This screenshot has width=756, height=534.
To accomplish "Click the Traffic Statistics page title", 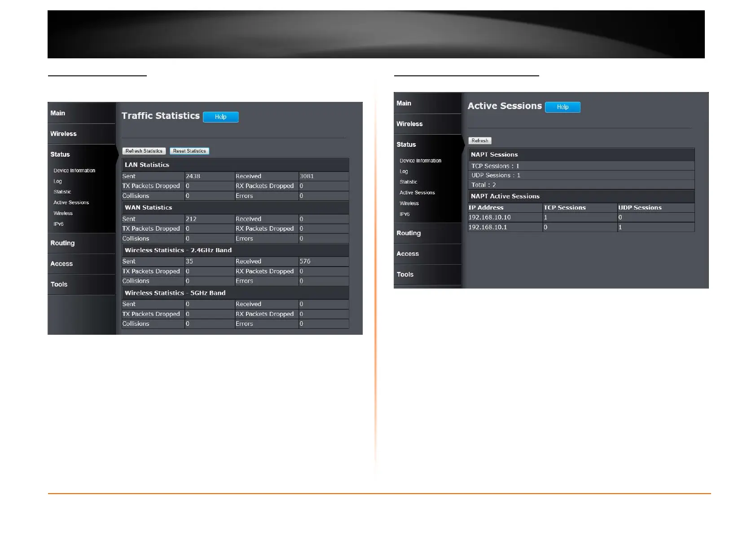I will coord(161,116).
